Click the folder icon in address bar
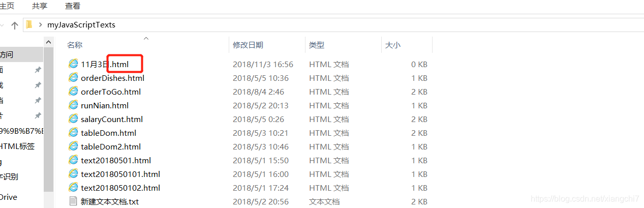The height and width of the screenshot is (208, 644). click(29, 24)
